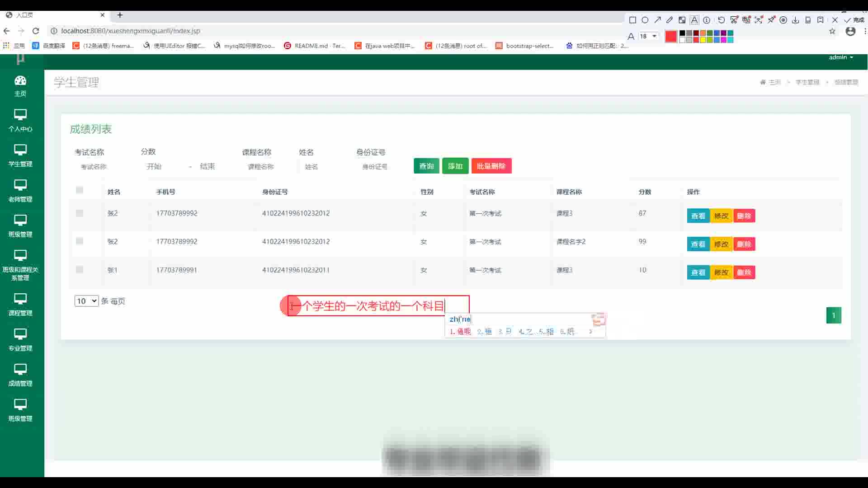
Task: Select the rectangle annotation tool
Action: 632,20
